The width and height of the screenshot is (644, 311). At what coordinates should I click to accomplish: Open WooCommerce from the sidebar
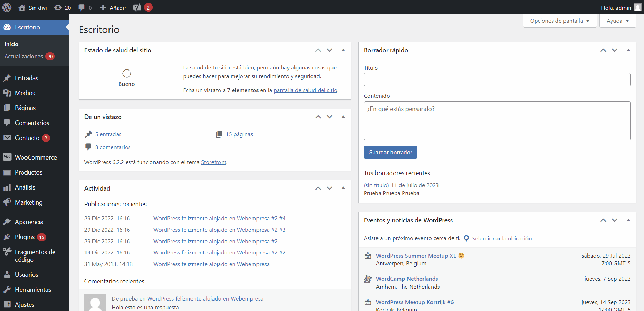(36, 157)
